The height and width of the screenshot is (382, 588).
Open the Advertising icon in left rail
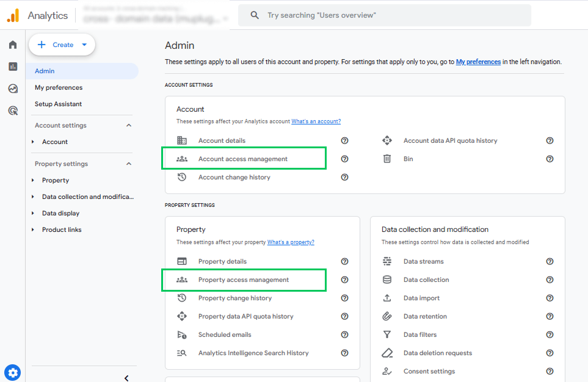coord(13,110)
